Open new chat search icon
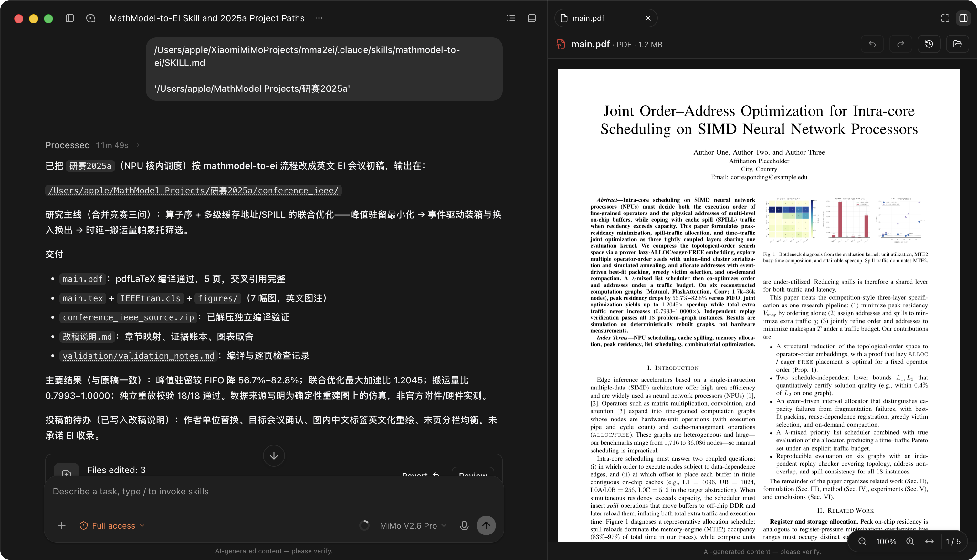The image size is (977, 560). pyautogui.click(x=90, y=18)
